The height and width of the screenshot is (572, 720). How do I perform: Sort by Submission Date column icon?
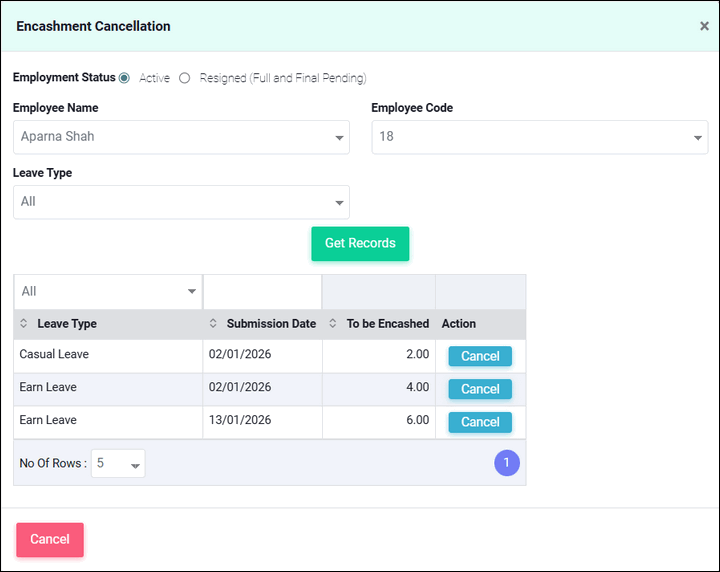point(213,324)
